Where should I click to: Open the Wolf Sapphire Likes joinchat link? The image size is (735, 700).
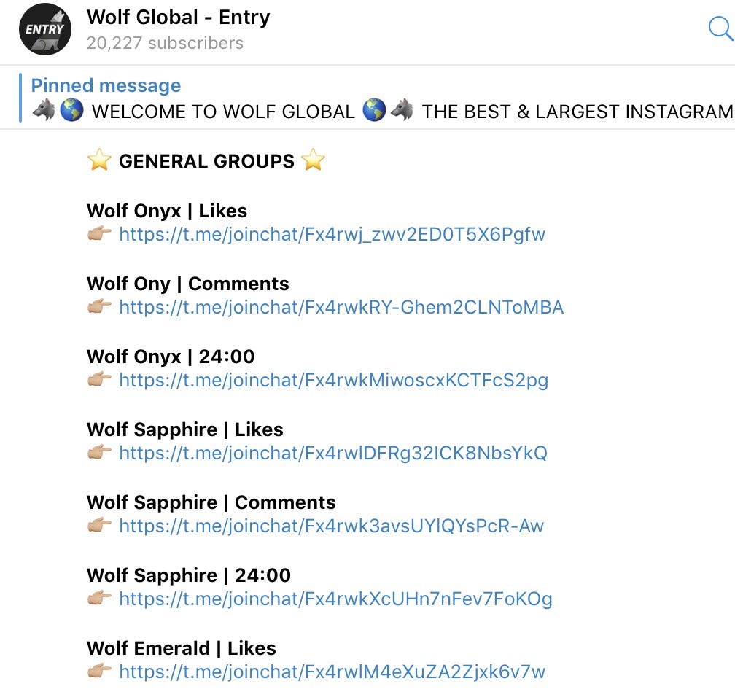point(332,453)
